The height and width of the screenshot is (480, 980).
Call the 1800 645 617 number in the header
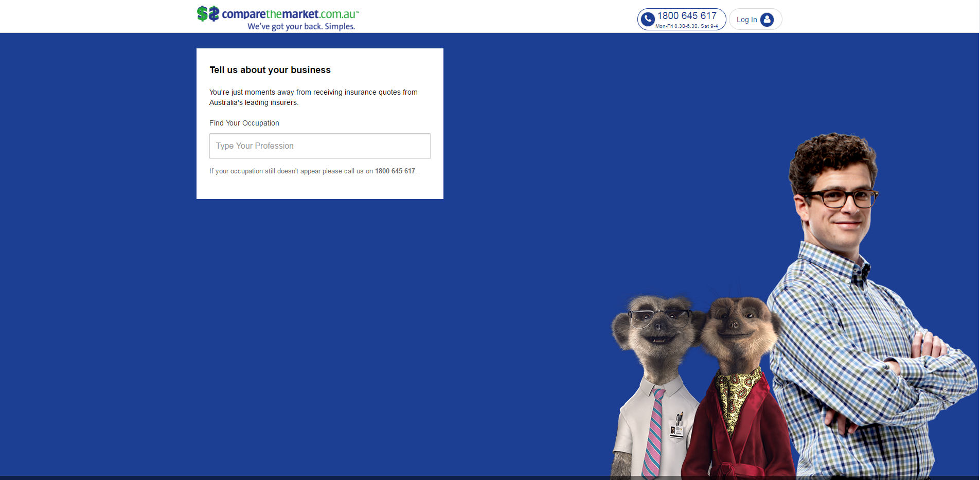point(687,16)
